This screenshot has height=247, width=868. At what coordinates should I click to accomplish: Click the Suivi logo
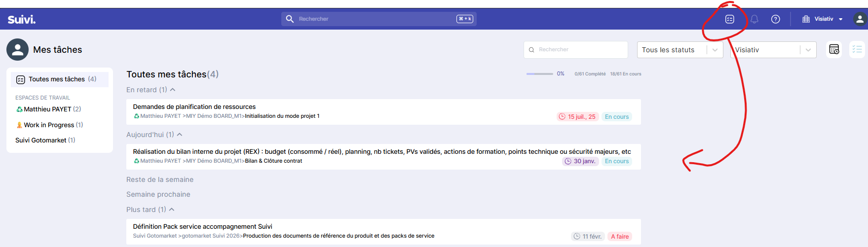click(22, 19)
